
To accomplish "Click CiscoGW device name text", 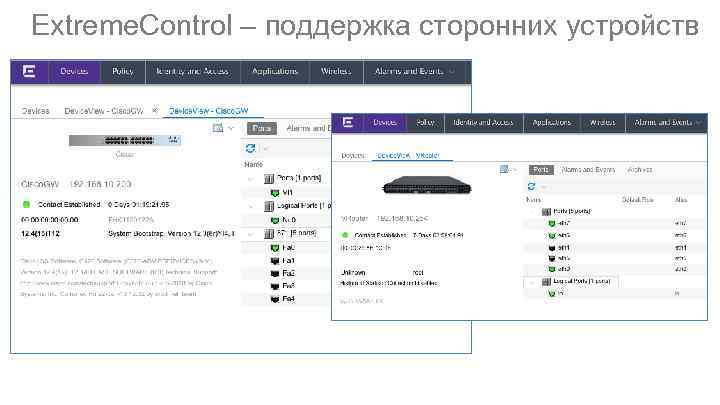I will 40,184.
